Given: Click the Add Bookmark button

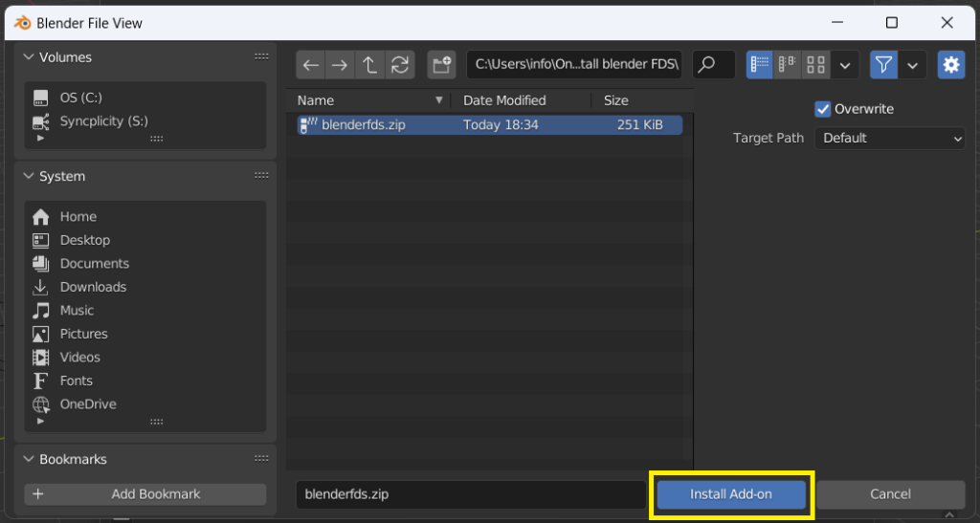Looking at the screenshot, I should pos(145,494).
